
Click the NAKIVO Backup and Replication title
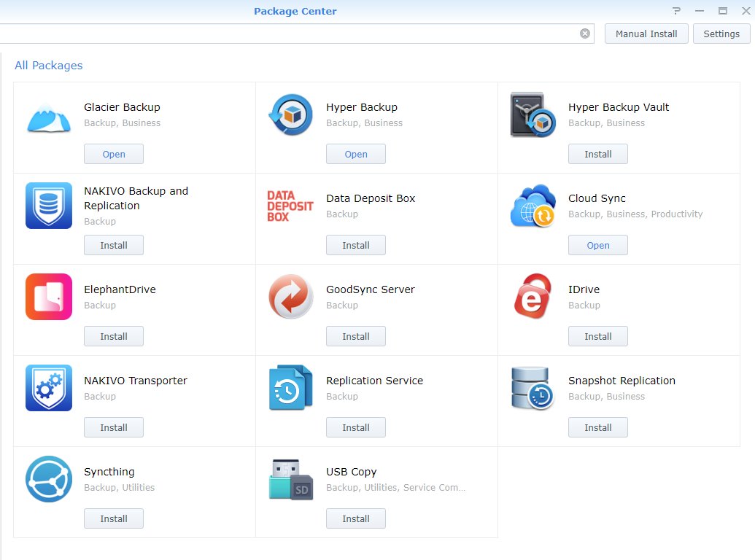[x=136, y=198]
